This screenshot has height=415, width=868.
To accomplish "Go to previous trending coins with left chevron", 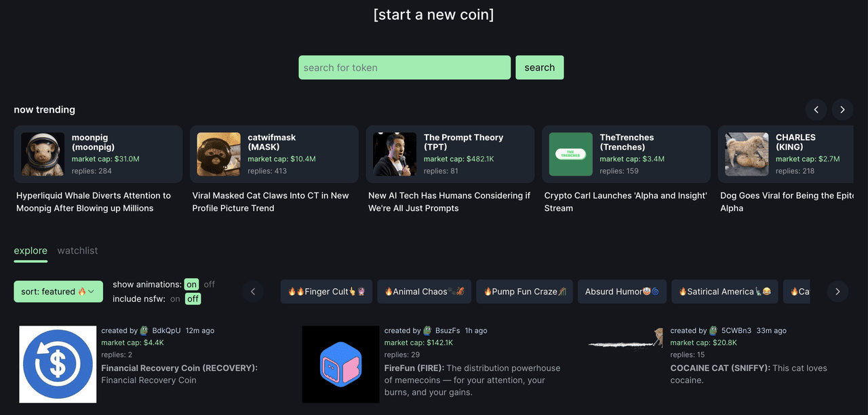I will pyautogui.click(x=816, y=109).
